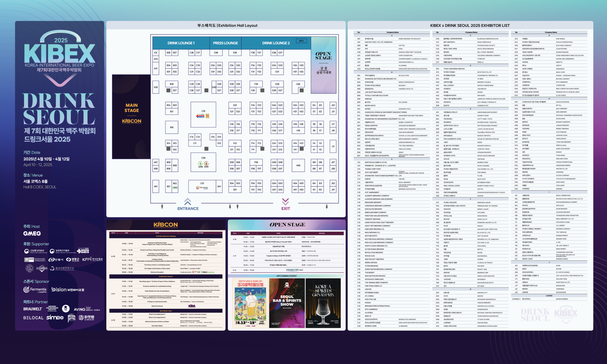Click booth C16 on the floor plan
This screenshot has width=607, height=364.
pyautogui.click(x=203, y=114)
